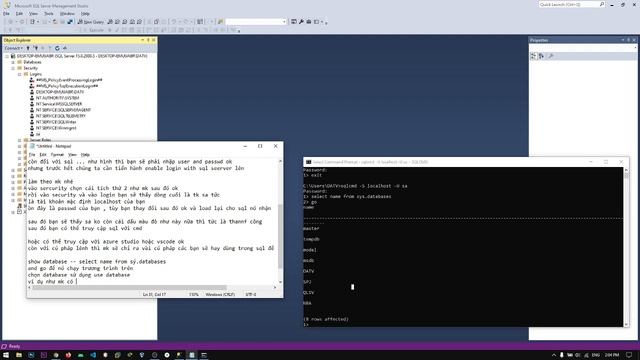Click the Command Prompt icon in taskbar
Screen dimensions: 640x360
(204, 355)
